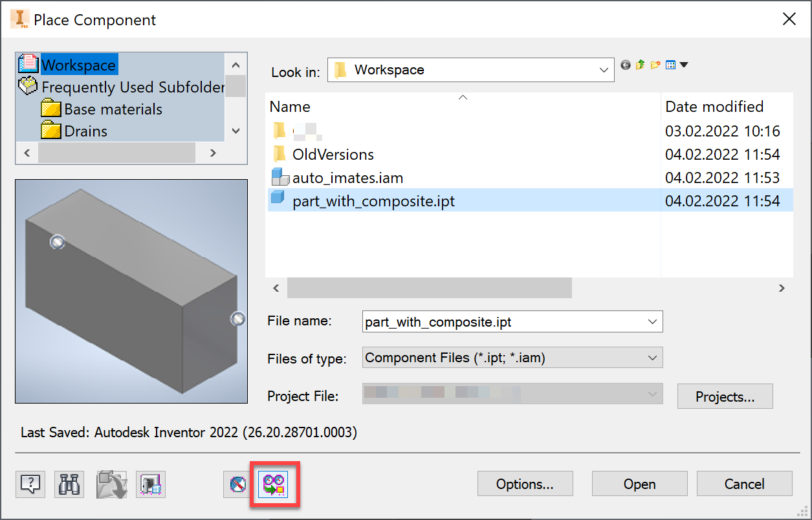Viewport: 812px width, 520px height.
Task: Open the Files of type combo box
Action: (x=652, y=357)
